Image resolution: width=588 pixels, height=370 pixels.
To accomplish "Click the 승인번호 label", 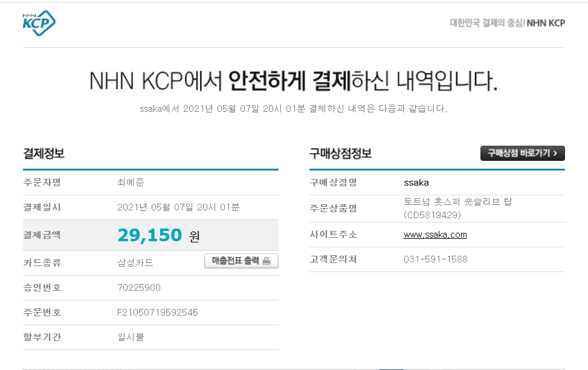I will 42,287.
